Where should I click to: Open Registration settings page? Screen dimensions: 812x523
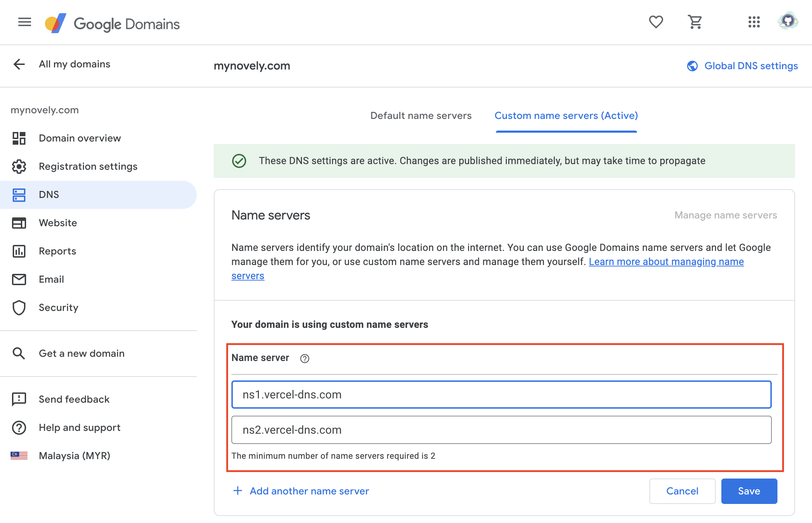click(x=88, y=166)
